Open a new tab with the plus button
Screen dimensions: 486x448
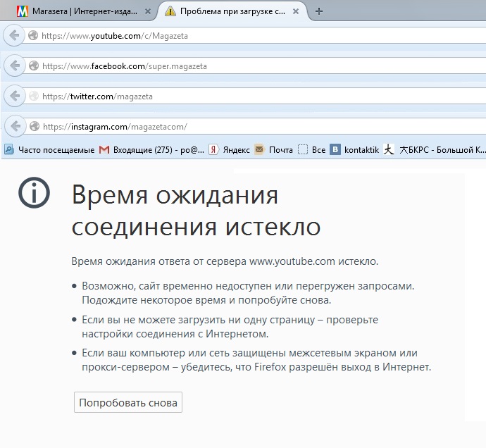[318, 11]
